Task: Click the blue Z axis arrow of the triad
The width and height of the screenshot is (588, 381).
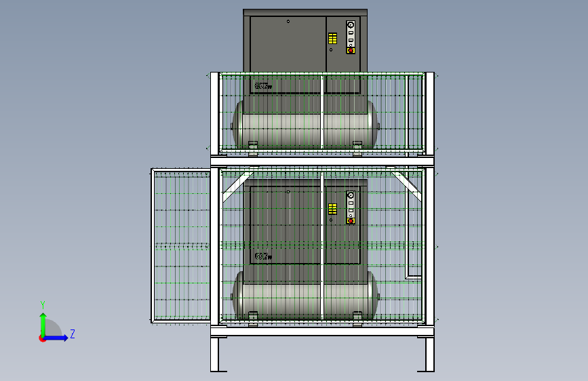Action: [x=56, y=338]
